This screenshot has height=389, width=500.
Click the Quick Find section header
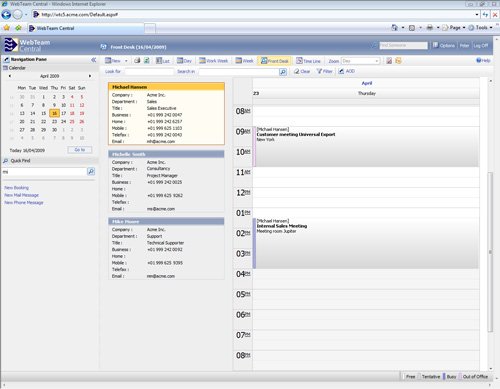50,161
